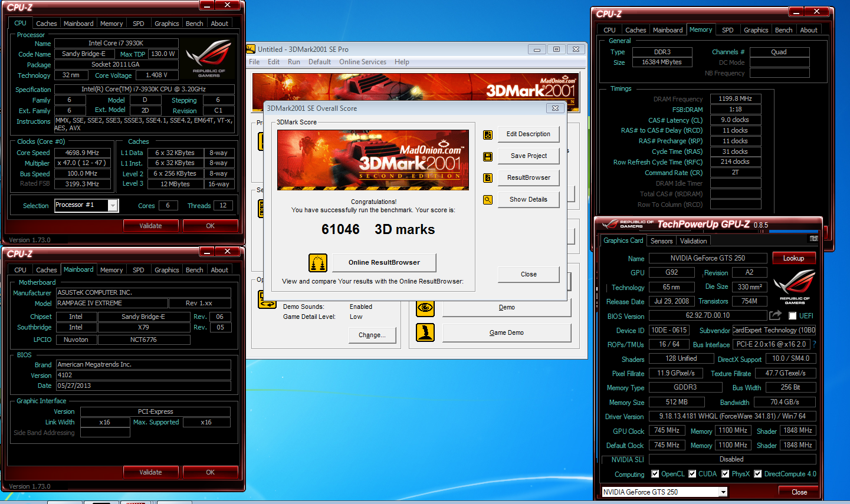Open the Help menu in 3DMark2001
Image resolution: width=850 pixels, height=504 pixels.
(x=402, y=62)
